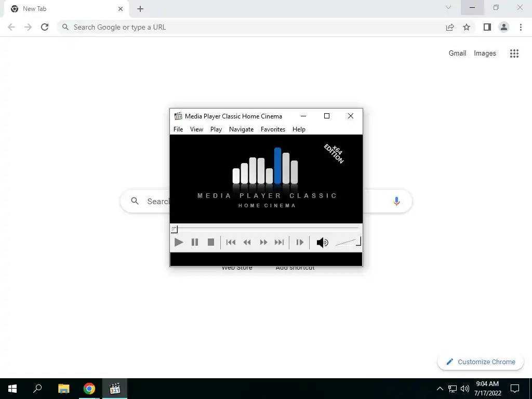The image size is (532, 399).
Task: Select the New Tab tab
Action: tap(66, 9)
